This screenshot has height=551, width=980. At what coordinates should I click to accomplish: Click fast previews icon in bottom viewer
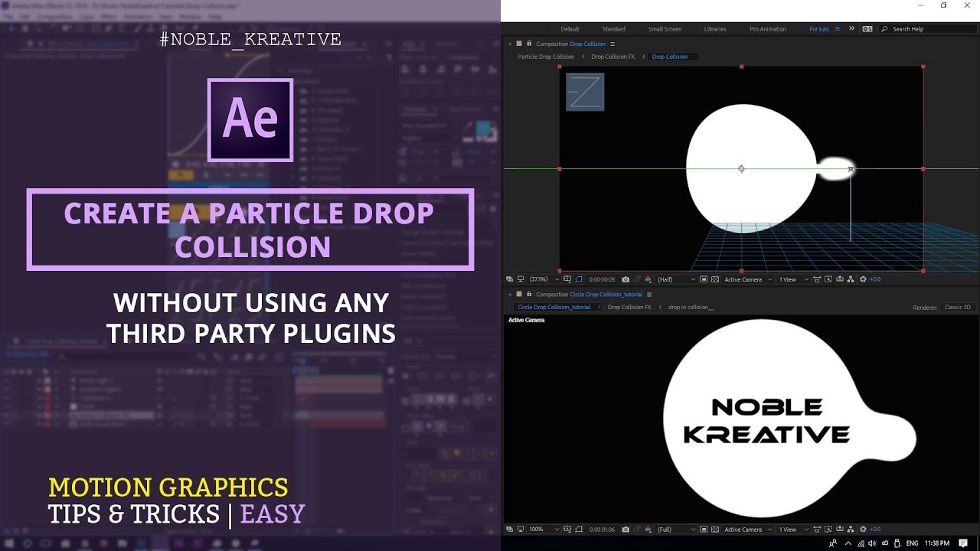coord(828,530)
